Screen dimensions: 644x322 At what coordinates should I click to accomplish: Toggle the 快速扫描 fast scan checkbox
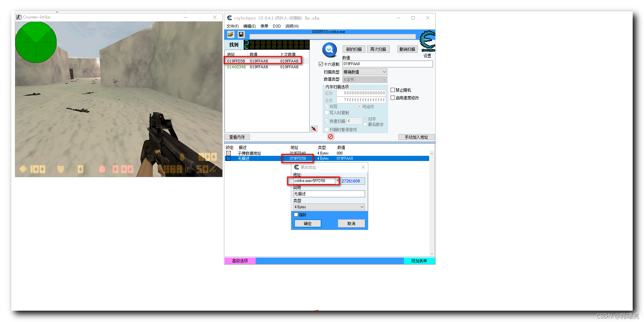(327, 121)
